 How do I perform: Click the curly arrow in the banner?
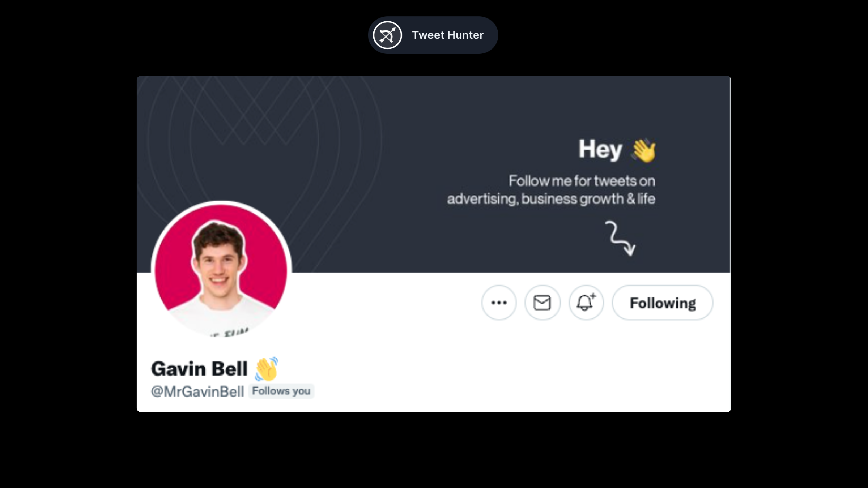point(620,238)
